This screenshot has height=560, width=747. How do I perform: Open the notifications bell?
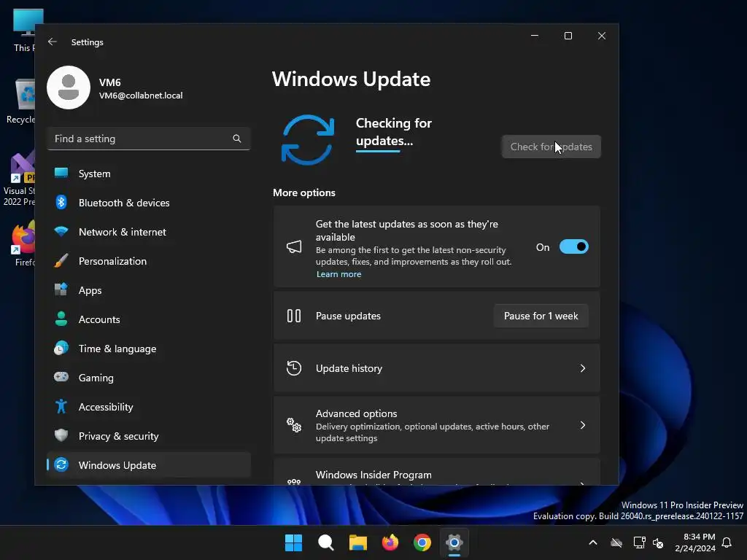[x=727, y=542]
